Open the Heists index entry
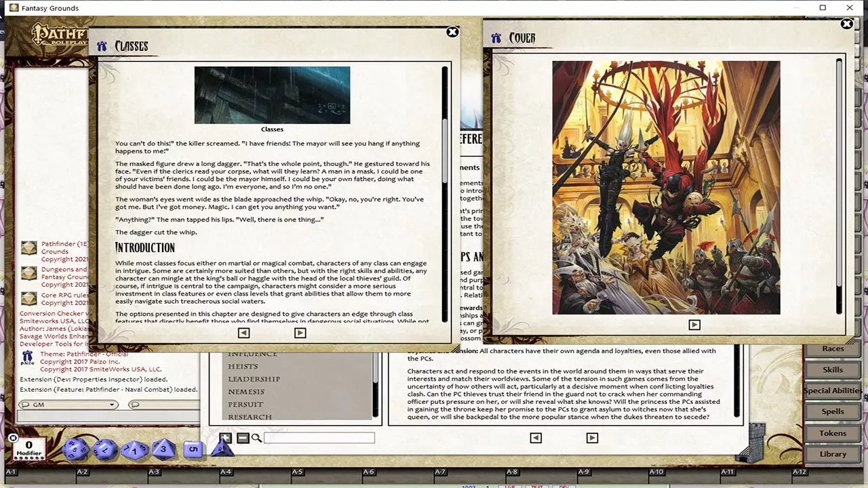 [x=243, y=366]
